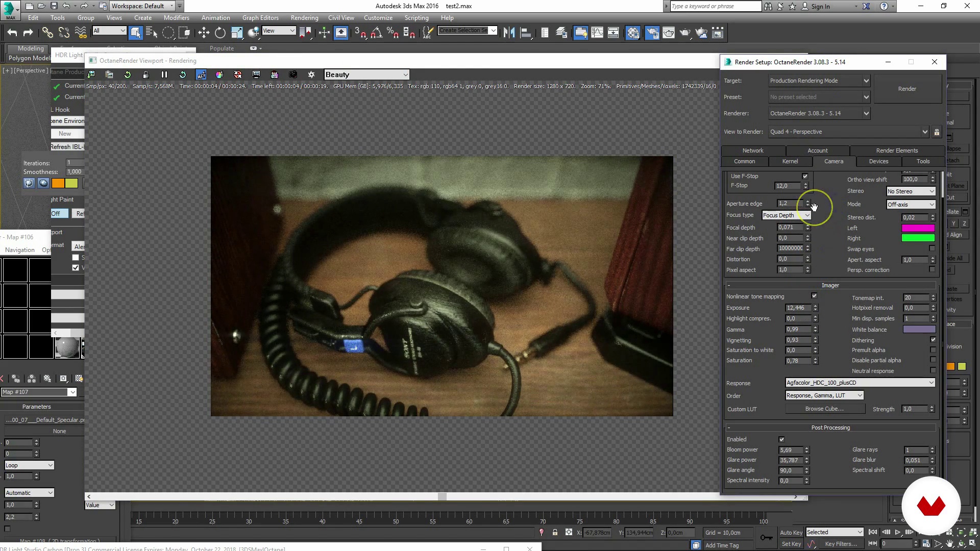This screenshot has height=551, width=980.
Task: Click the Sign In link
Action: click(820, 7)
